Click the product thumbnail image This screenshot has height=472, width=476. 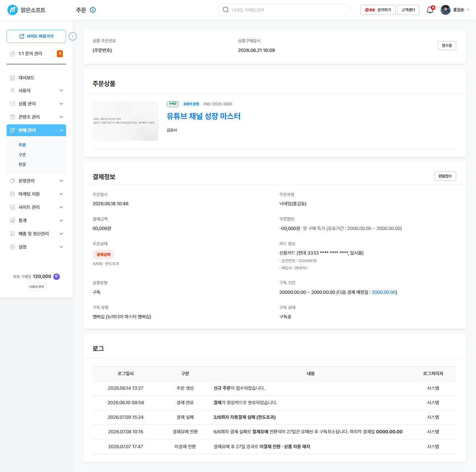click(x=126, y=121)
